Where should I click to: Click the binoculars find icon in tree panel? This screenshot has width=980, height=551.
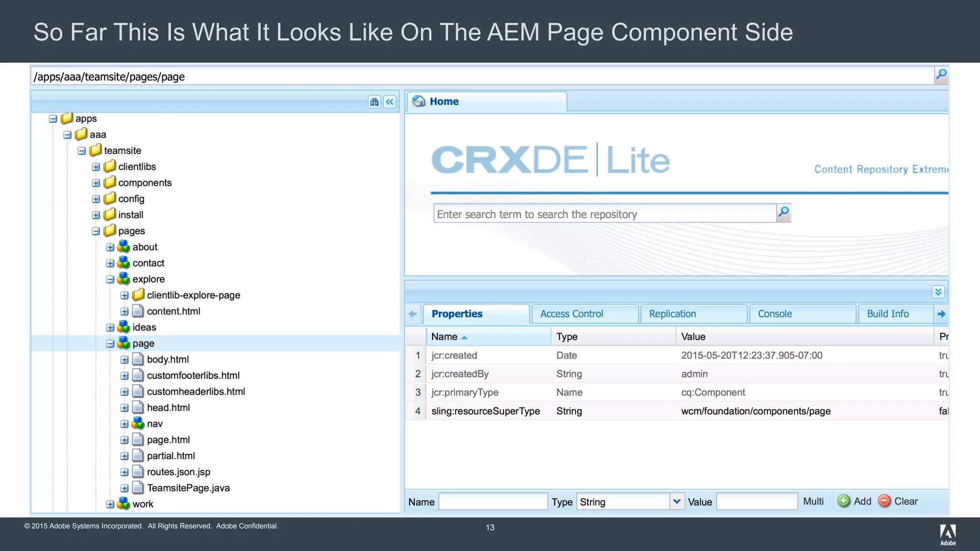[x=374, y=102]
